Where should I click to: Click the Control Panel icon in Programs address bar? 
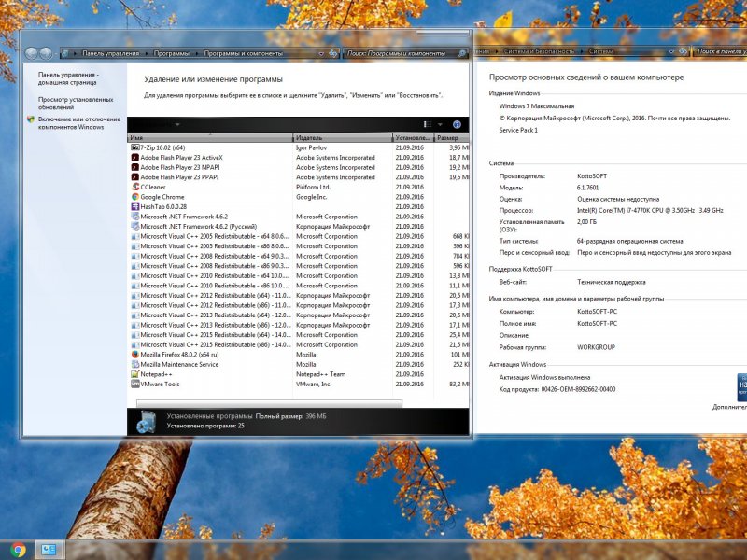[65, 53]
